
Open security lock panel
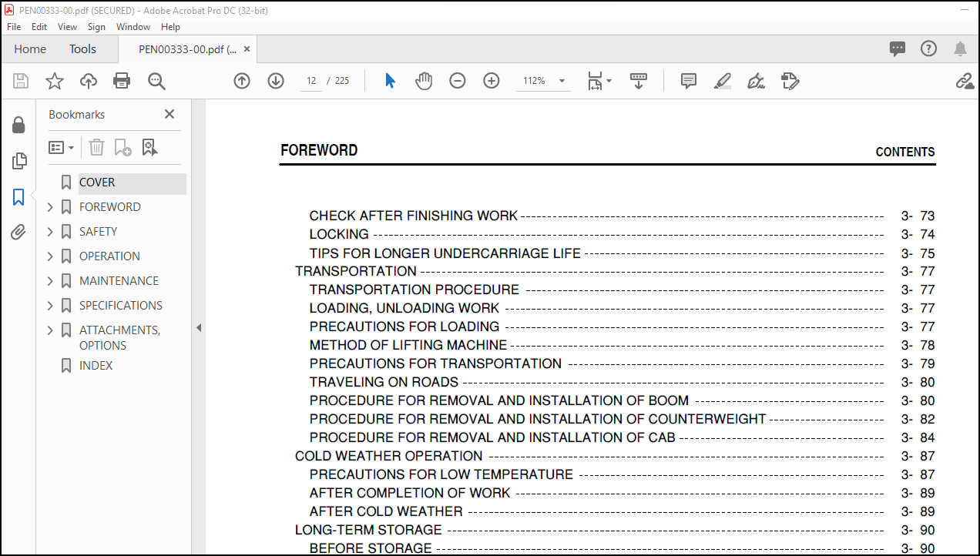[x=18, y=125]
